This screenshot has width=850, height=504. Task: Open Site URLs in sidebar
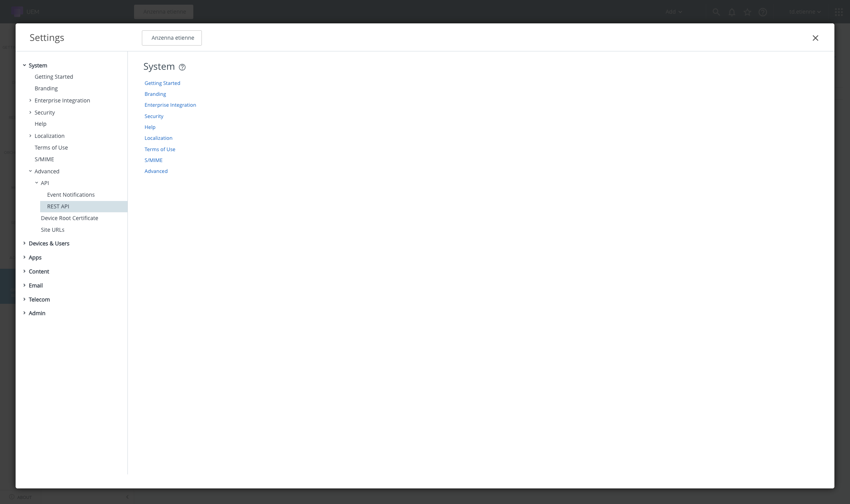53,230
